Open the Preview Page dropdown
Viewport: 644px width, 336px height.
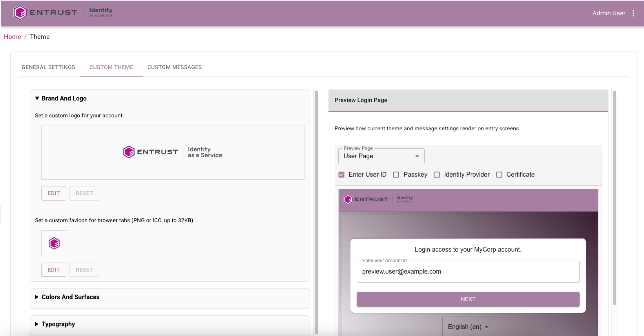(381, 156)
